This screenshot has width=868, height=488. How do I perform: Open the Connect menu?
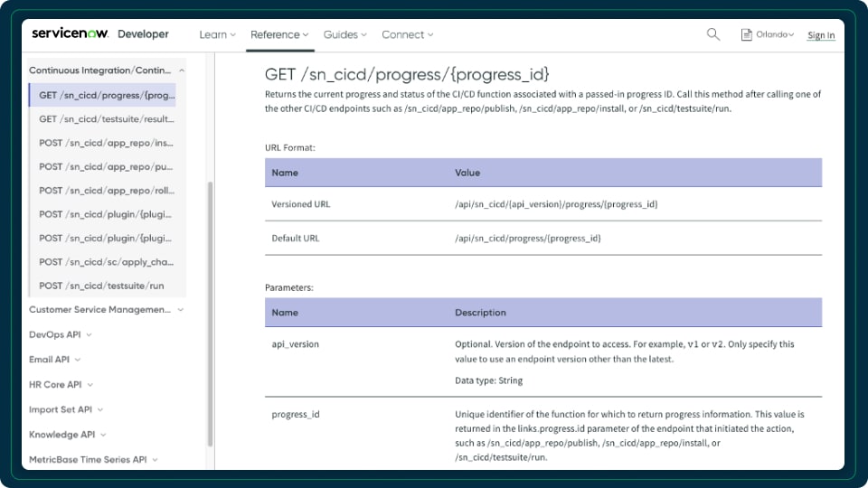coord(408,34)
